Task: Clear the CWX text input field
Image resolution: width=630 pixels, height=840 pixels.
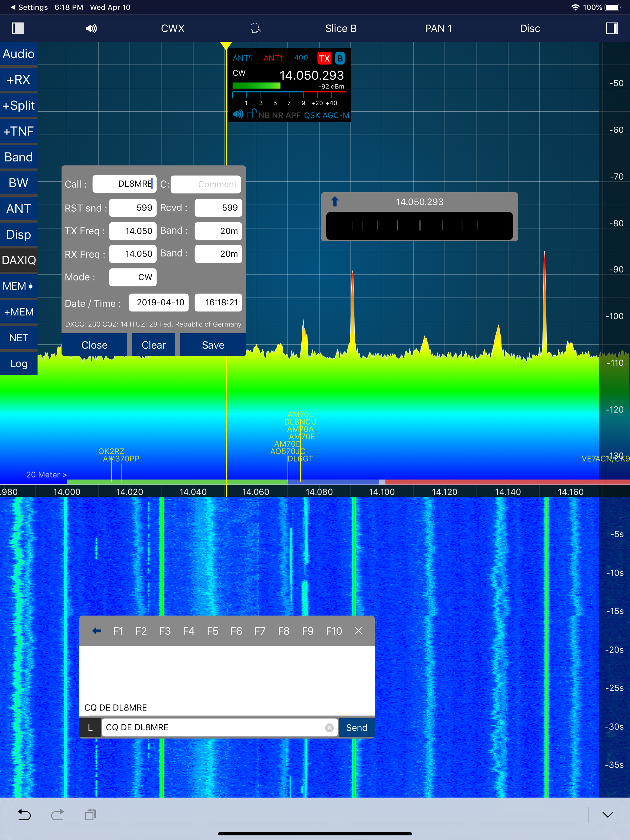Action: (329, 727)
